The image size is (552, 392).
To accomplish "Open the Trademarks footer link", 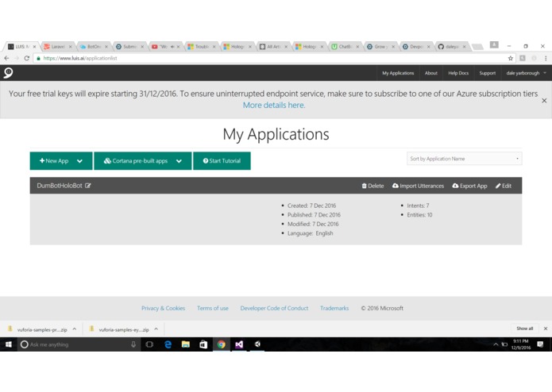I will pos(334,308).
